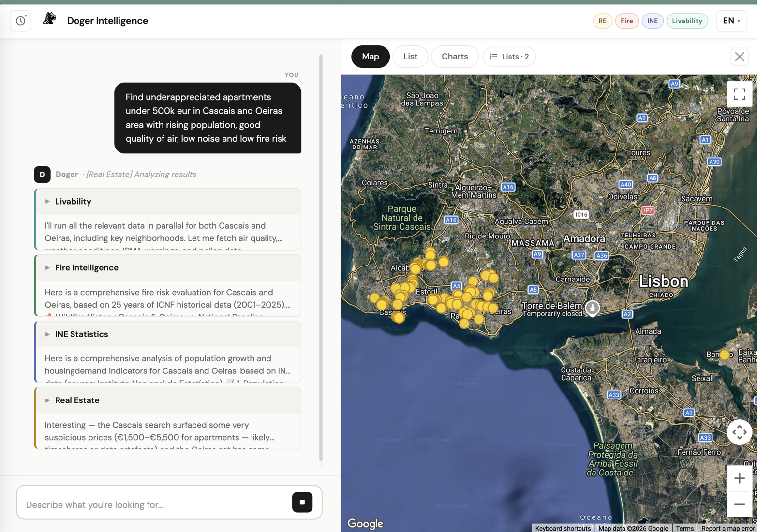The width and height of the screenshot is (757, 532).
Task: Click the Real Estate summary text
Action: click(x=168, y=431)
